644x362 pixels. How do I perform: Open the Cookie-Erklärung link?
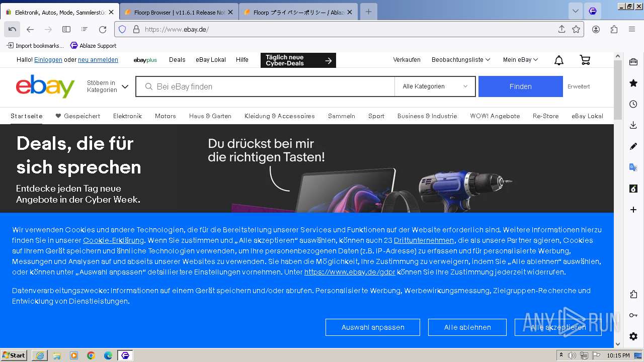coord(114,240)
